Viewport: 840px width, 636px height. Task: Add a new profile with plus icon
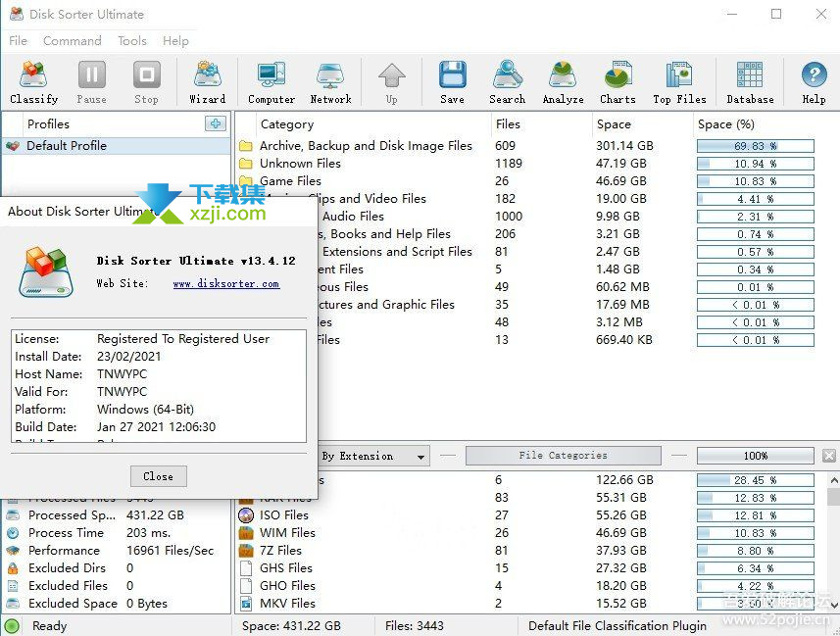pos(216,123)
